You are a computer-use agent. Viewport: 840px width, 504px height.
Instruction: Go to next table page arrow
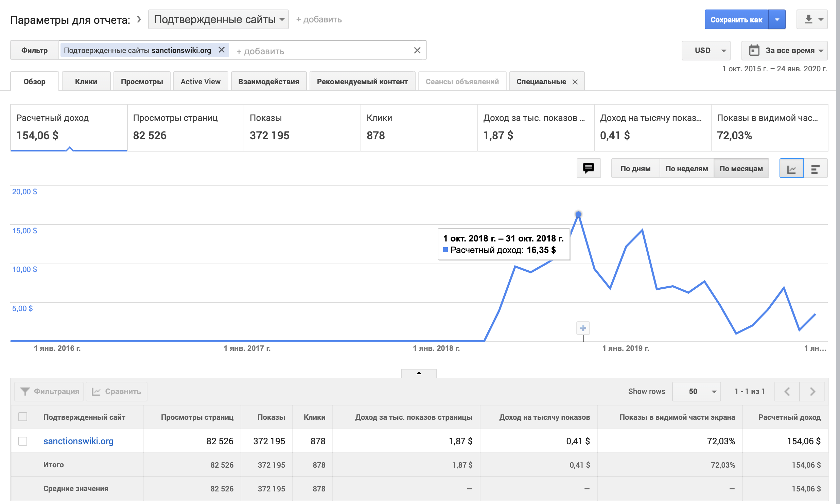(812, 391)
